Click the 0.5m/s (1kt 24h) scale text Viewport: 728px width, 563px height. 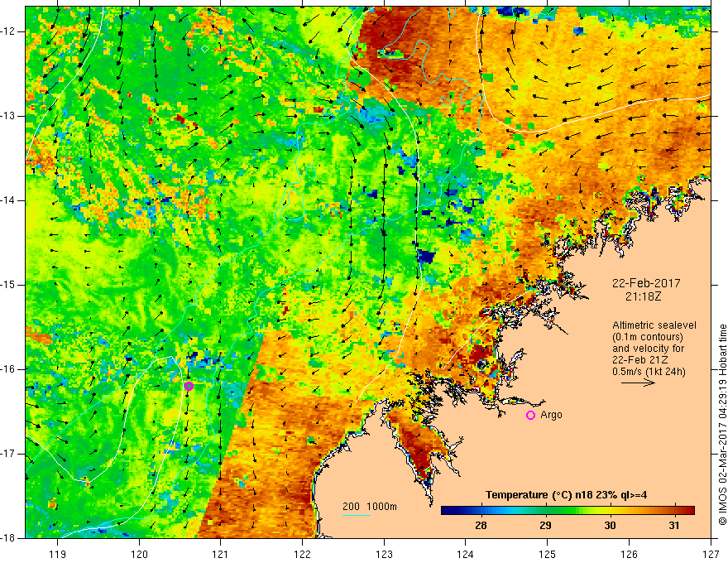tap(649, 372)
